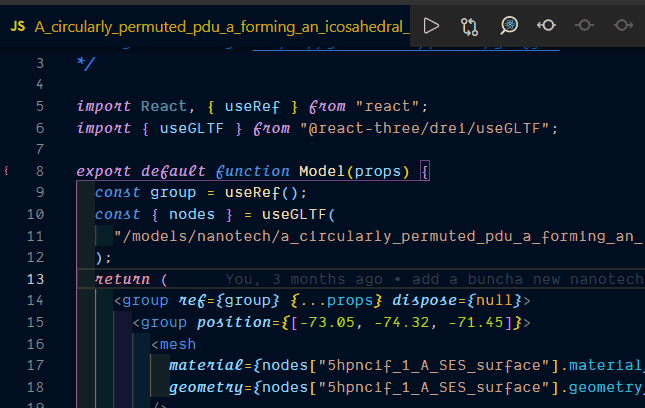The height and width of the screenshot is (408, 645).
Task: Select the A_circularly_permuted_pdu file tab
Action: tap(205, 26)
